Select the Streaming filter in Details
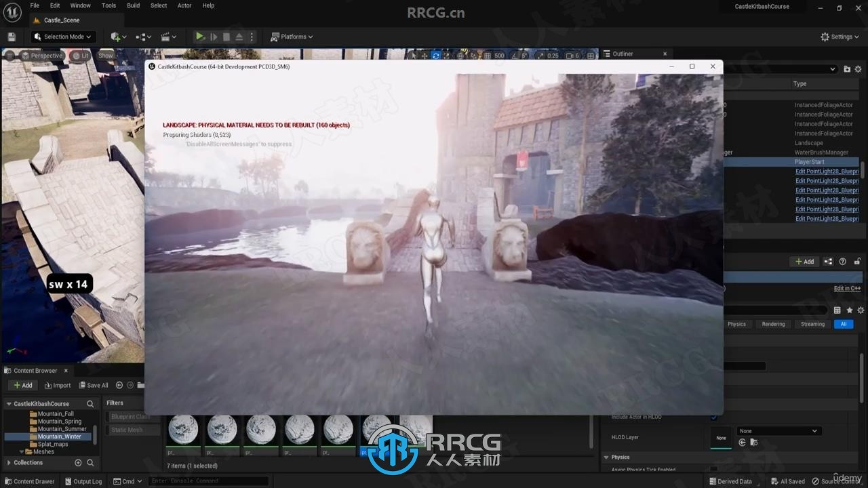 [x=812, y=324]
